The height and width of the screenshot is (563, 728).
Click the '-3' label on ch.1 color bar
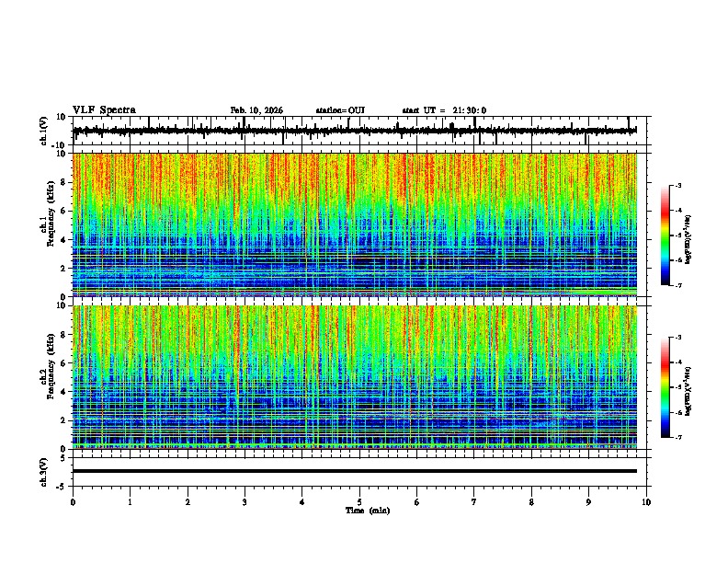point(677,186)
